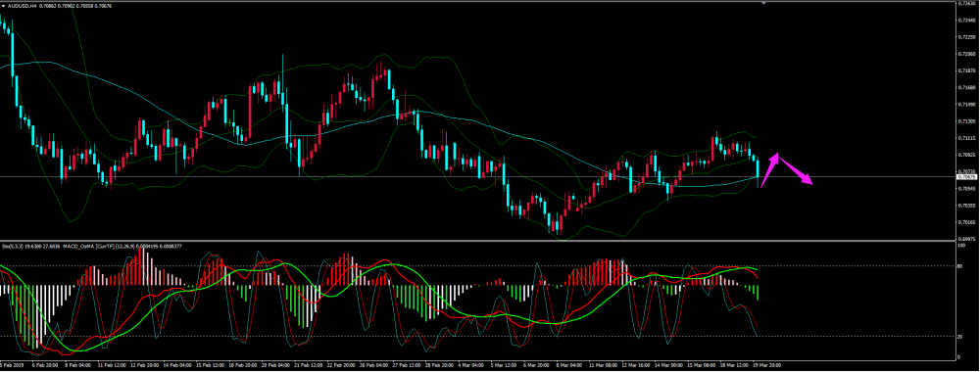Click the 80 level label on oscillator scale
Viewport: 980px width, 372px height.
pos(960,266)
